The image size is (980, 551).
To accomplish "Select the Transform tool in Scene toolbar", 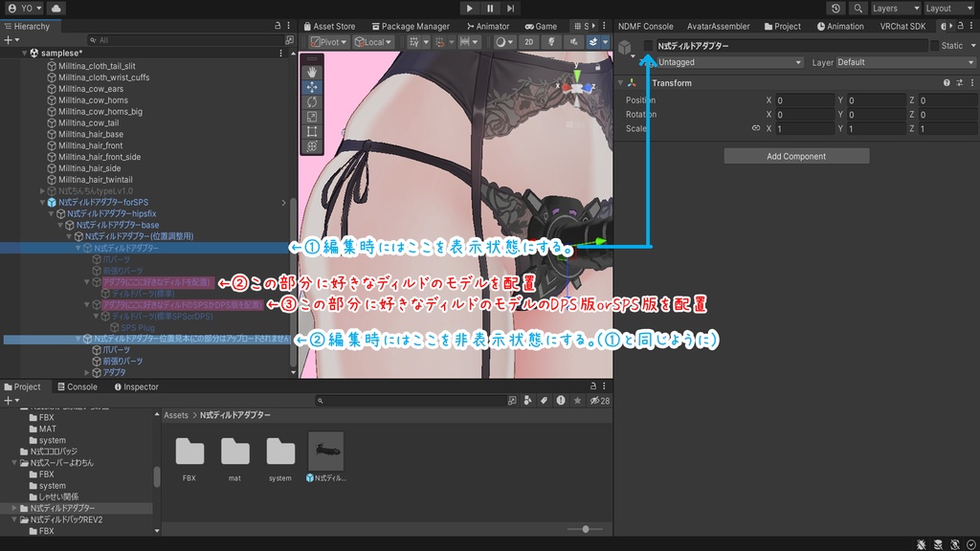I will pos(312,146).
